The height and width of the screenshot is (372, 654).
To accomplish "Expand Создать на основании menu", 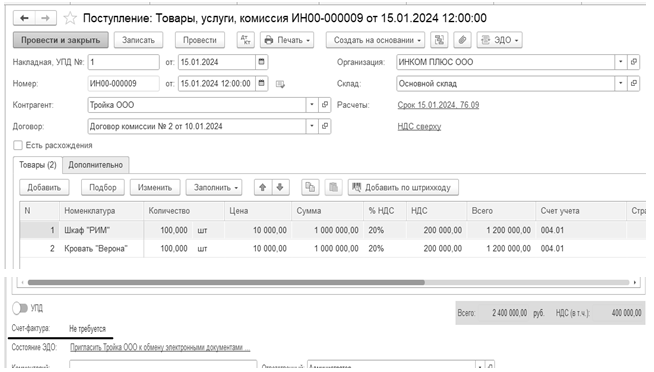I will tap(375, 40).
